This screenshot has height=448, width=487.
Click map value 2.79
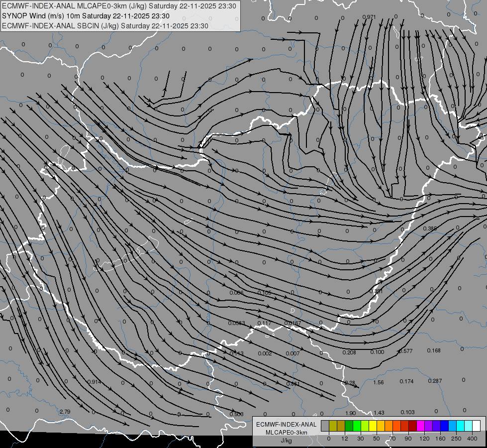tap(65, 412)
